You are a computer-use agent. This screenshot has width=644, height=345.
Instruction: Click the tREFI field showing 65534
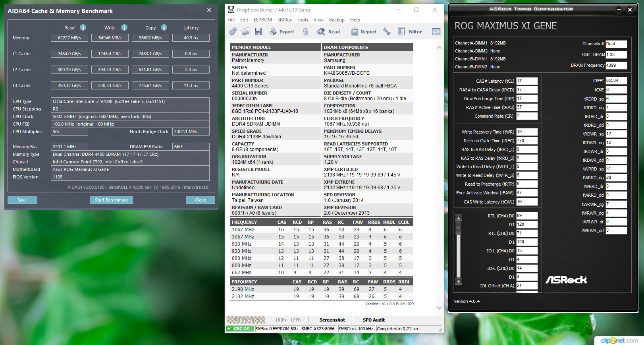click(x=616, y=81)
